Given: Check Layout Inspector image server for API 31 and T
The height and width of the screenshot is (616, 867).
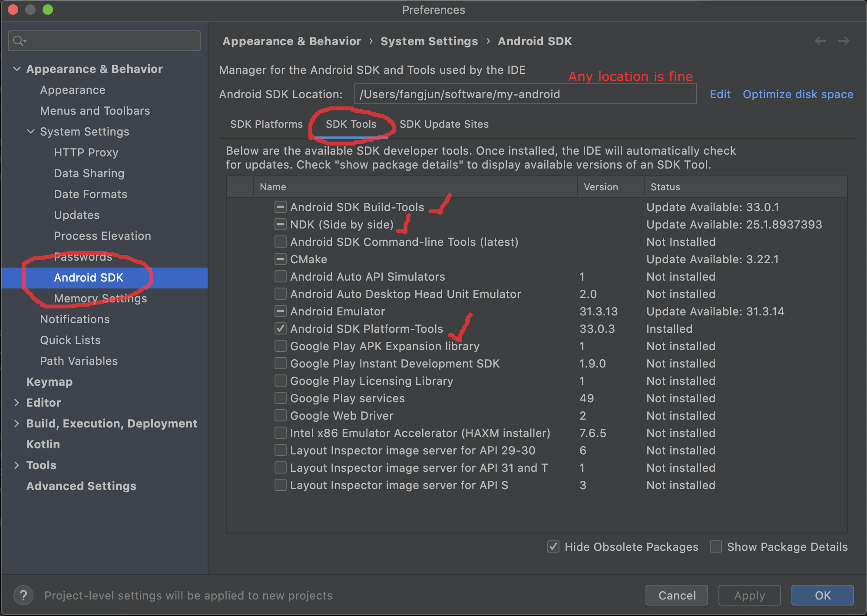Looking at the screenshot, I should coord(281,467).
